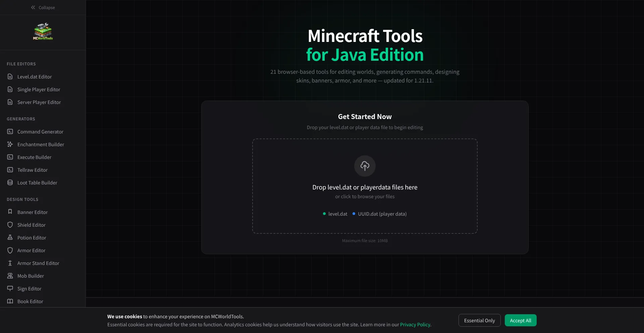Click the MCWorldTools logo

pos(43,32)
